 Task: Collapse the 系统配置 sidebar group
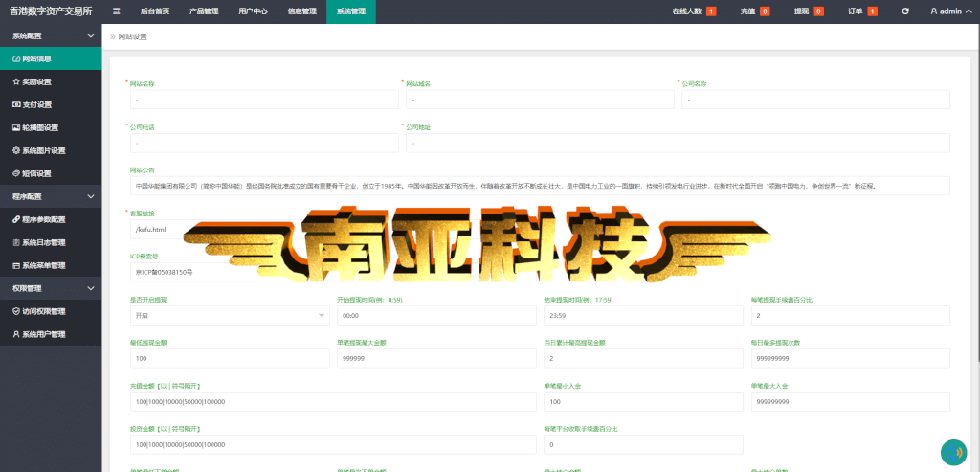[51, 35]
